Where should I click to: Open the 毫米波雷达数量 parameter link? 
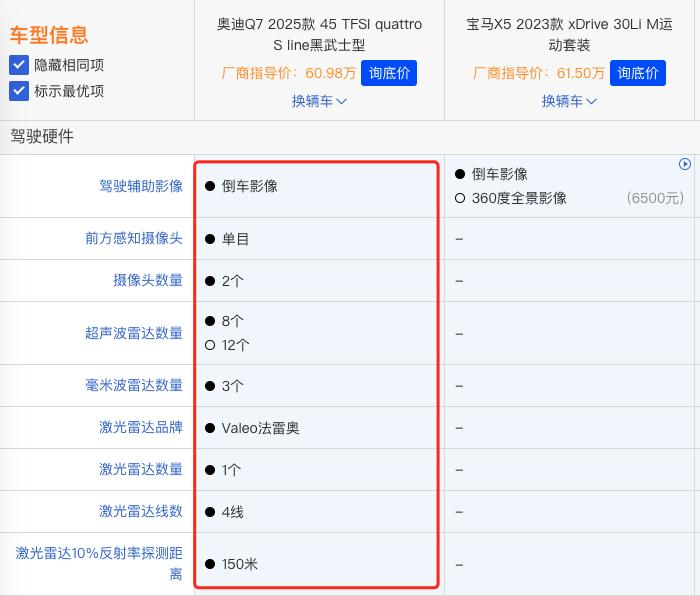pos(134,385)
